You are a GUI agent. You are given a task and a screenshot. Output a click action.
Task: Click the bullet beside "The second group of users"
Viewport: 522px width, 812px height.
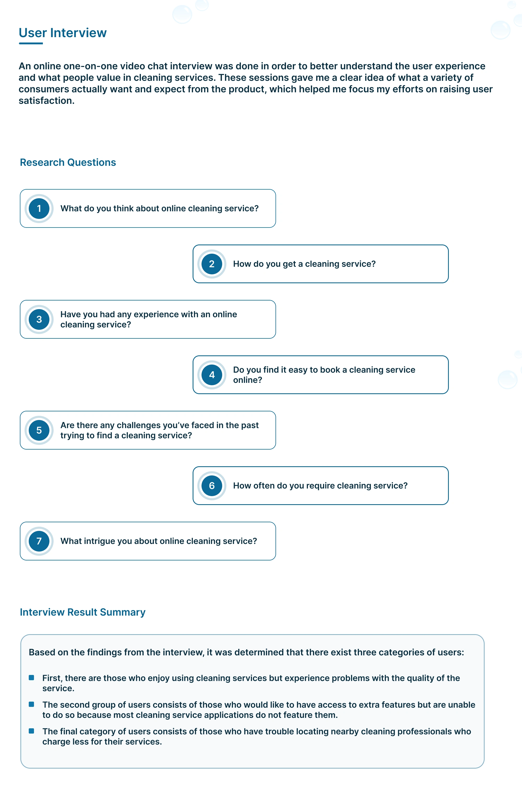32,704
